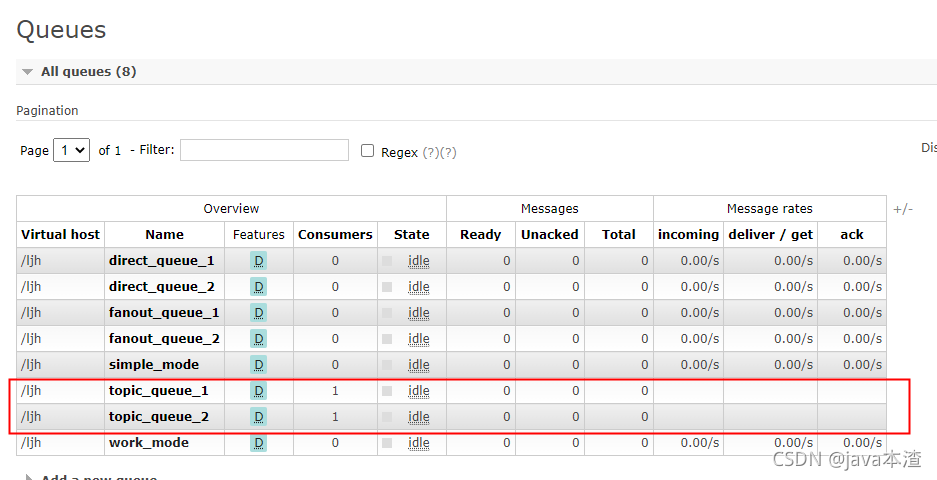Sort table by Name column
The image size is (937, 480).
164,234
